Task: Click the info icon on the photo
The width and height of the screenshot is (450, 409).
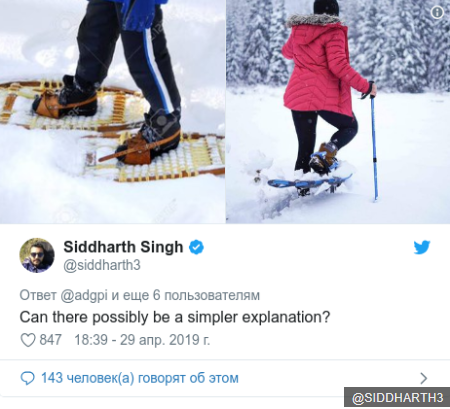Action: 437,12
